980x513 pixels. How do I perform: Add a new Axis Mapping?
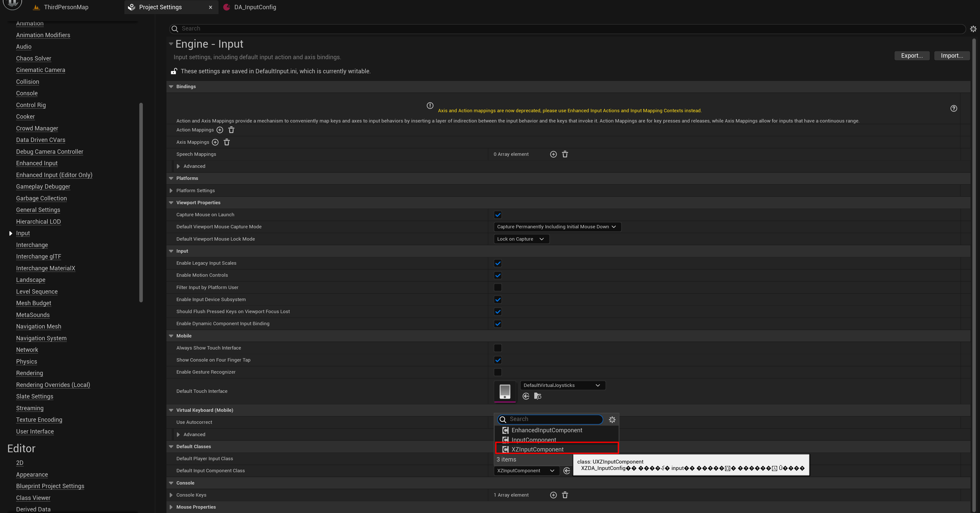(x=215, y=142)
